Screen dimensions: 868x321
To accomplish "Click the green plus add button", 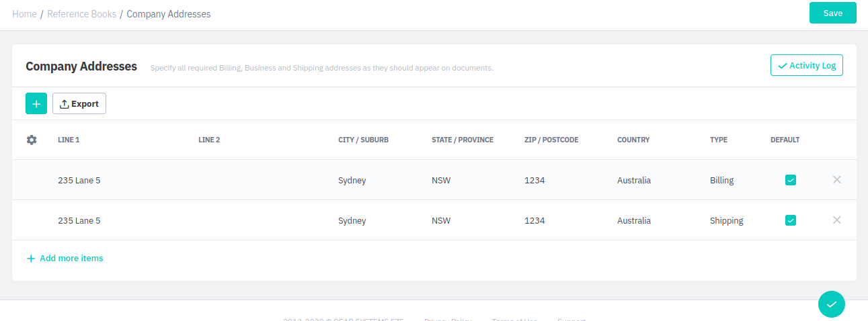I will [36, 103].
